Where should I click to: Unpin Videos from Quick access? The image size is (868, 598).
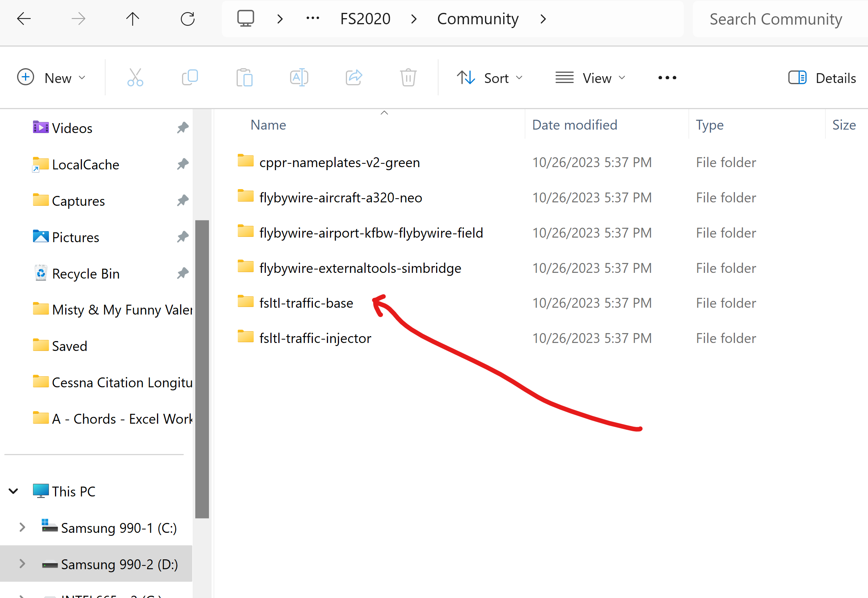point(182,128)
